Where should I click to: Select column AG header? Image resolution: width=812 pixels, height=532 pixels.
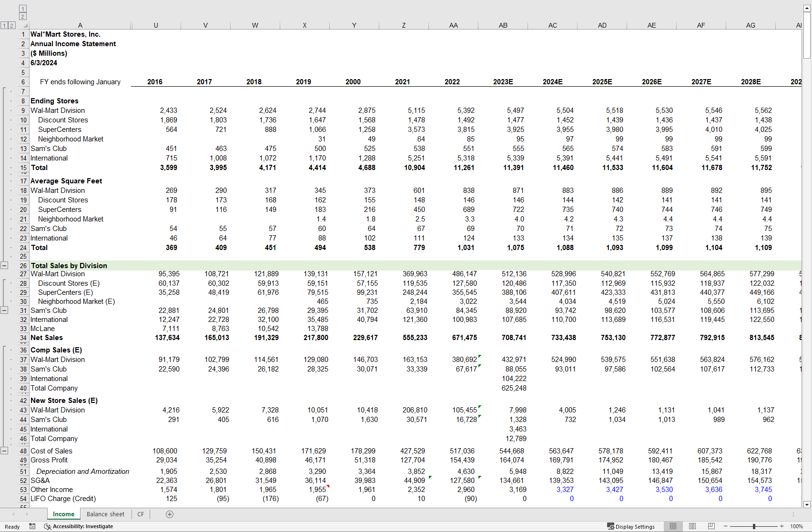[751, 25]
